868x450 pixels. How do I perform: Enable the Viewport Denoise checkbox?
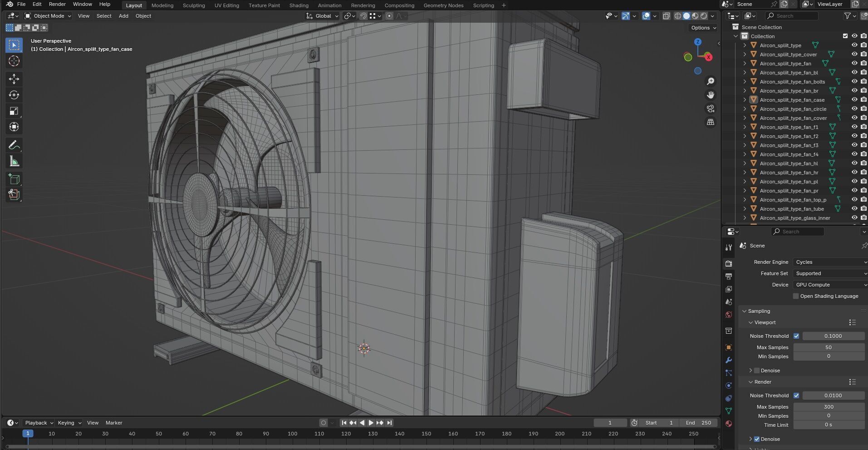757,371
